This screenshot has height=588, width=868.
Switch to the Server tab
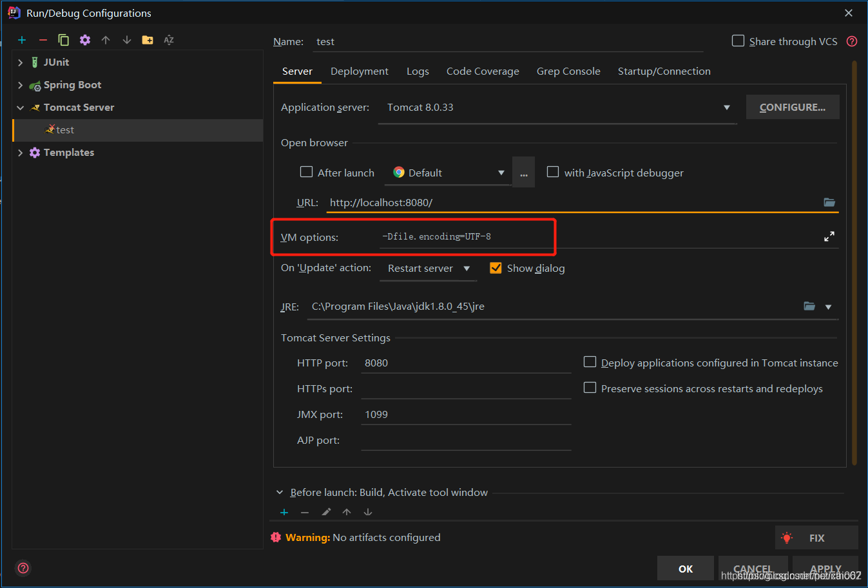[297, 71]
